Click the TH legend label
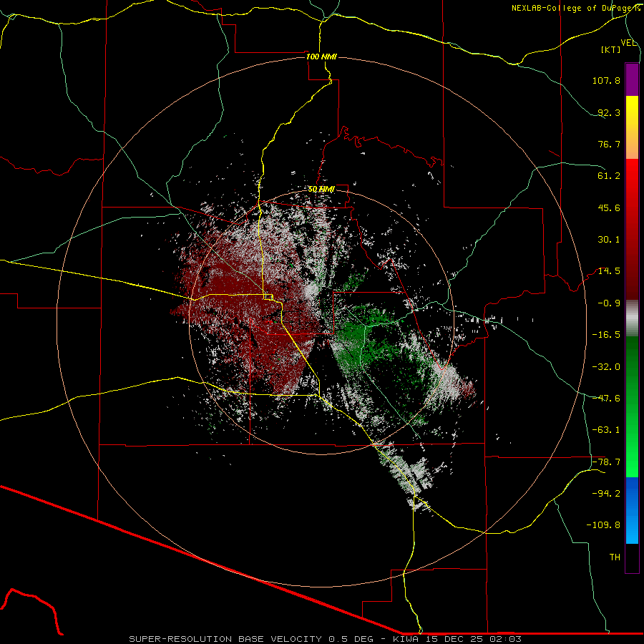This screenshot has width=644, height=644. point(615,557)
